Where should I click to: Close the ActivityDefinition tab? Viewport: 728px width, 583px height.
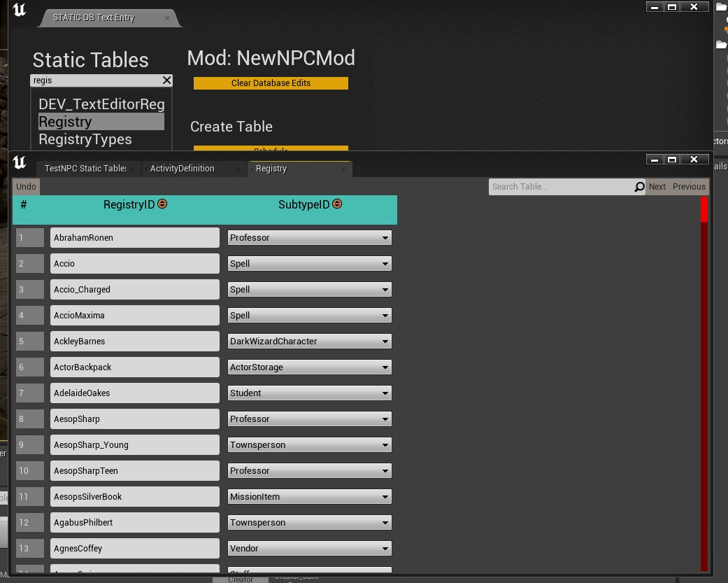[x=238, y=169]
